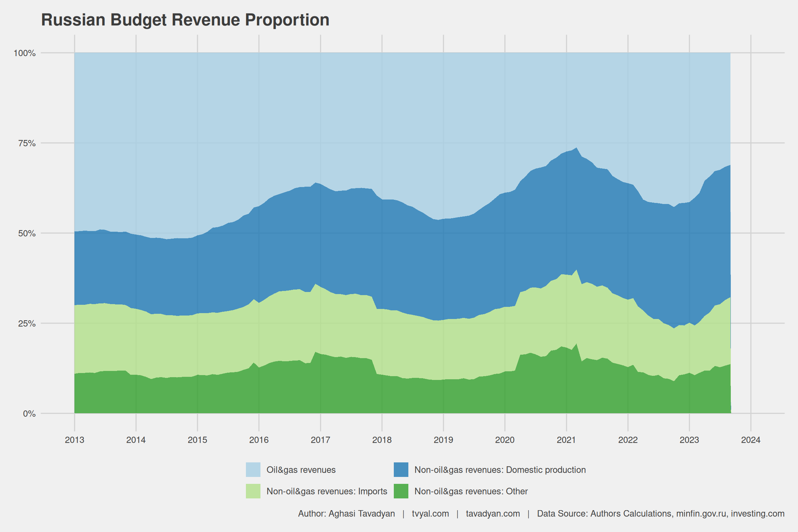Click the Domestic production legend swatch
Screen dimensions: 798x532
click(x=401, y=470)
